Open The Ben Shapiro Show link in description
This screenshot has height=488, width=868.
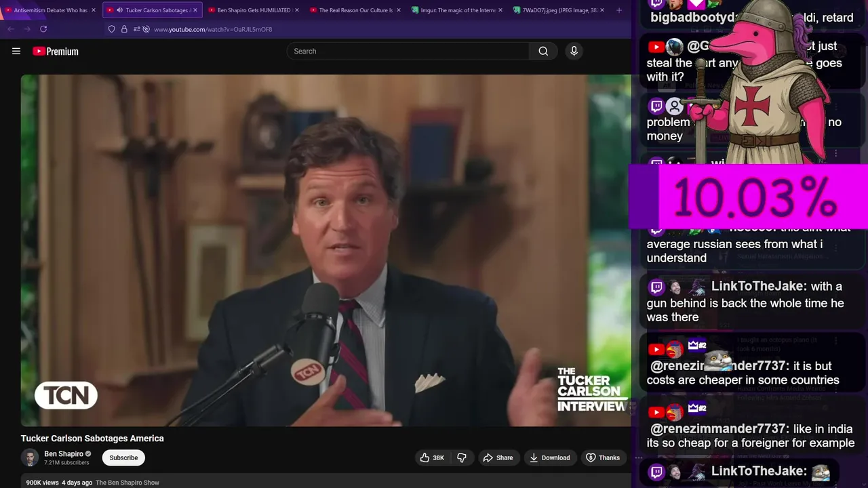tap(127, 483)
